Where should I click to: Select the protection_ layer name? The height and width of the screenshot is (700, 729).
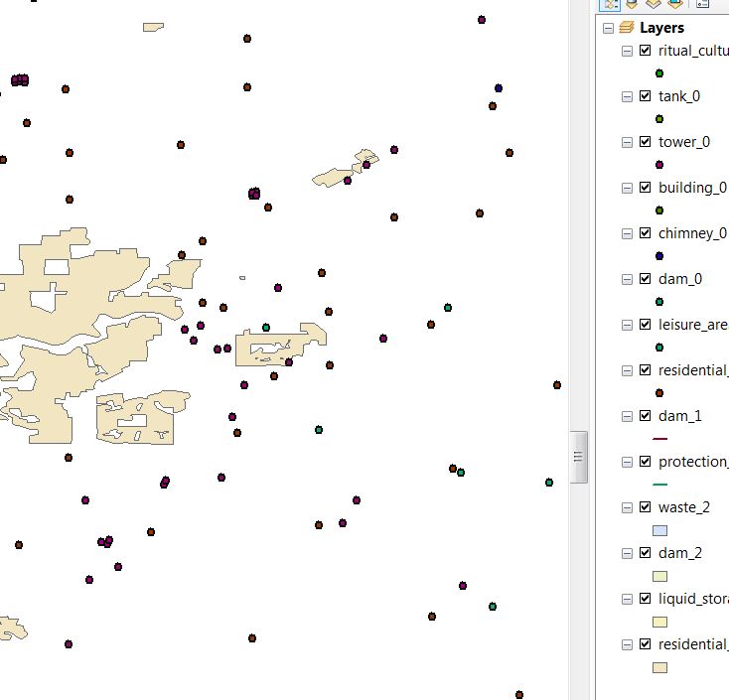693,462
